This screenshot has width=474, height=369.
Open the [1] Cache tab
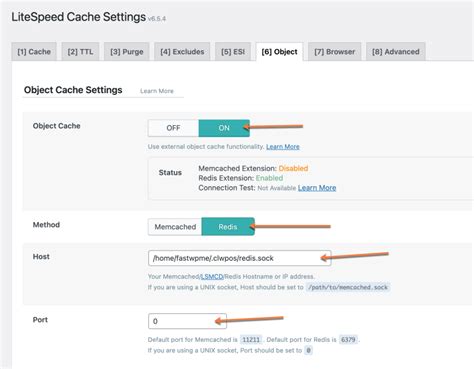click(x=34, y=52)
